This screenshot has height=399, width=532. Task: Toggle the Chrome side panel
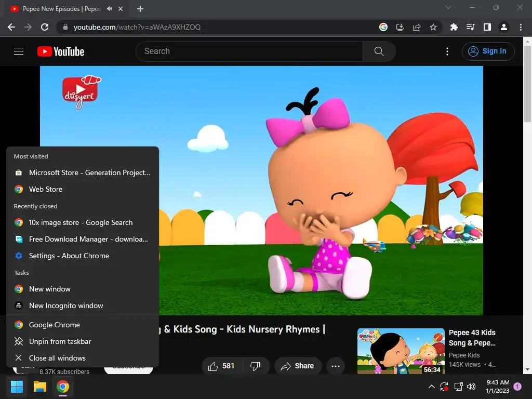point(487,27)
